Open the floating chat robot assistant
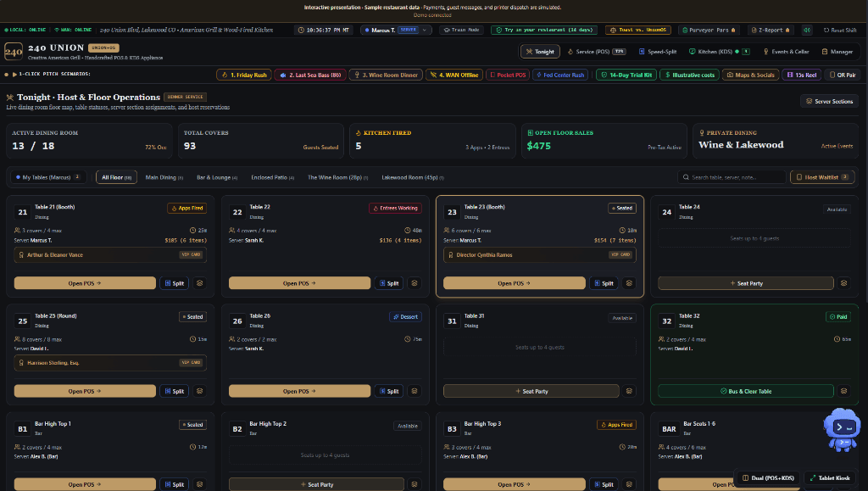Screen dimensions: 868x491 coord(842,430)
